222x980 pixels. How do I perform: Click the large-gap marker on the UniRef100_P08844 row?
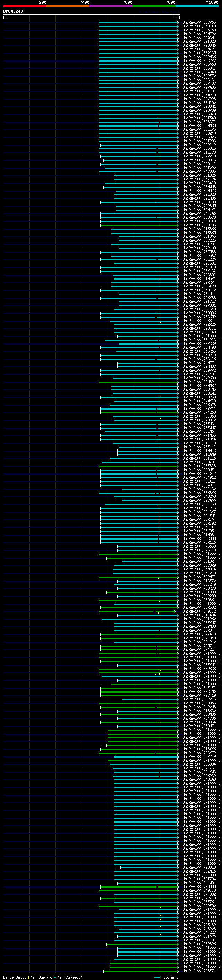(161, 322)
